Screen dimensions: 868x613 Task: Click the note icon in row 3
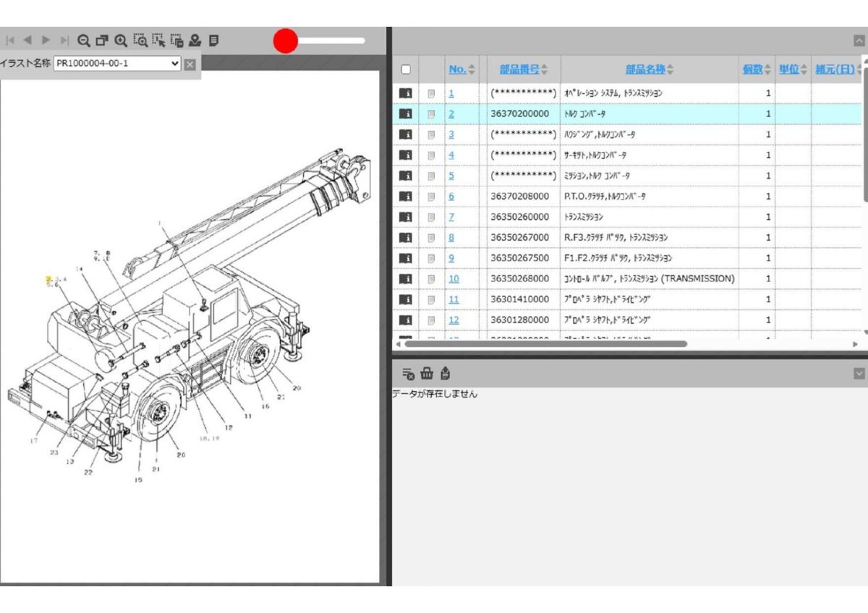431,135
